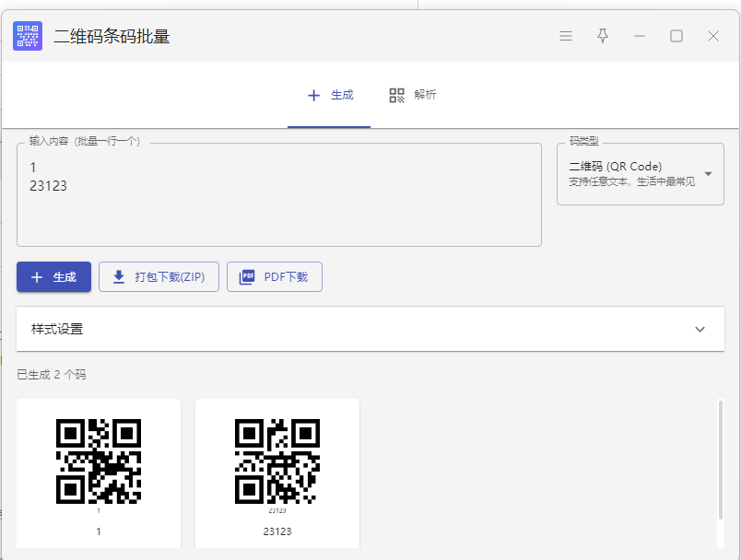
Task: Click the 打包下载(ZIP) button
Action: (x=159, y=276)
